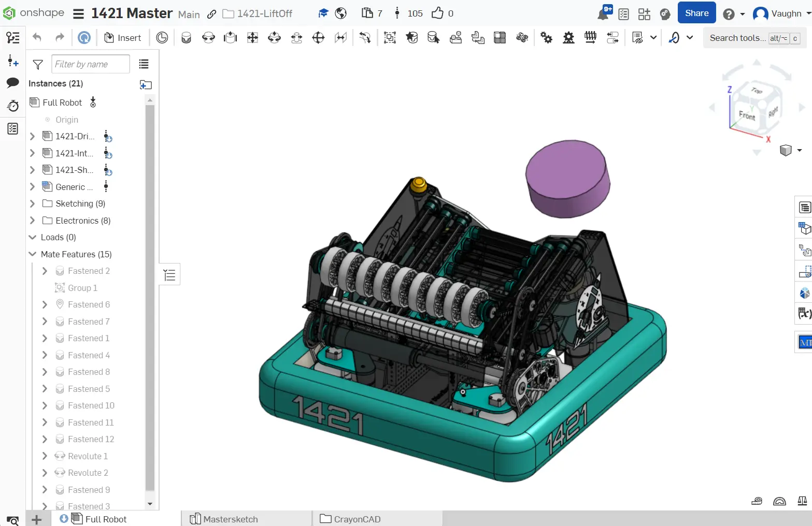Select the Rack and pinion relation tool

click(x=568, y=38)
